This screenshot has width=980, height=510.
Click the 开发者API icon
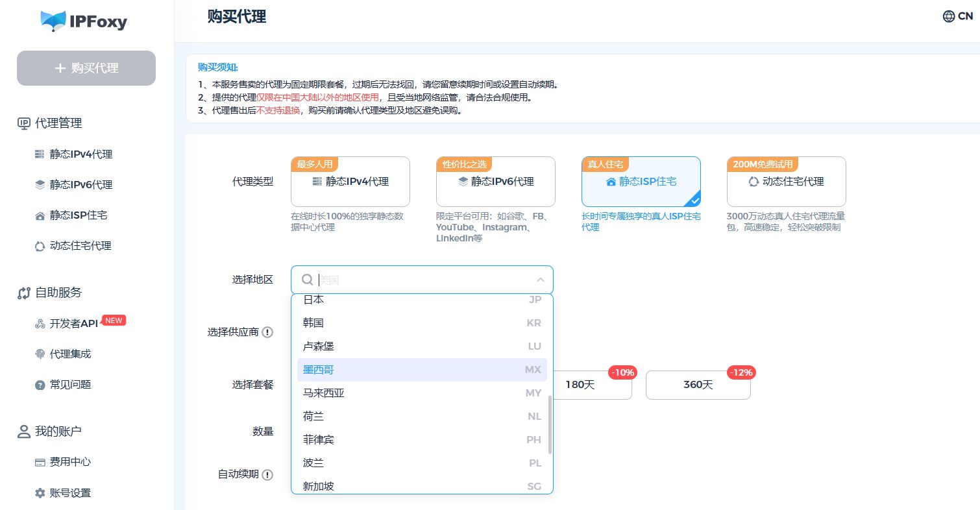[x=40, y=324]
